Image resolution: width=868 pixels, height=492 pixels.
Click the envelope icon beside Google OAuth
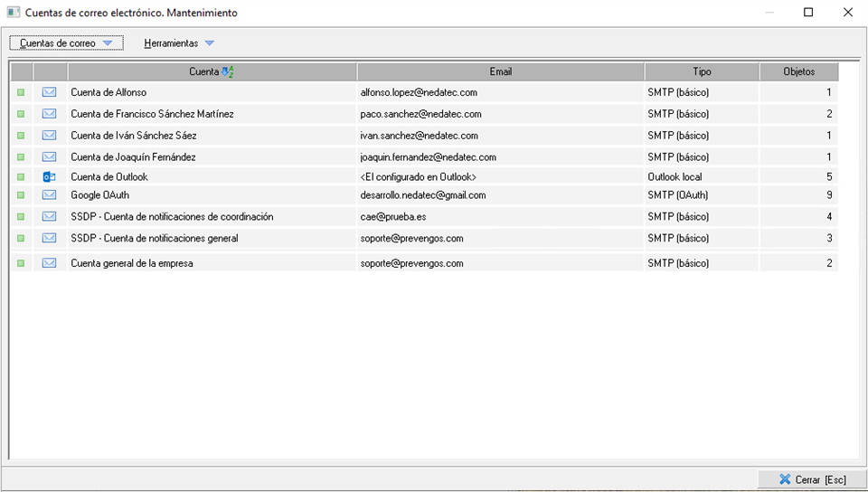pos(50,195)
